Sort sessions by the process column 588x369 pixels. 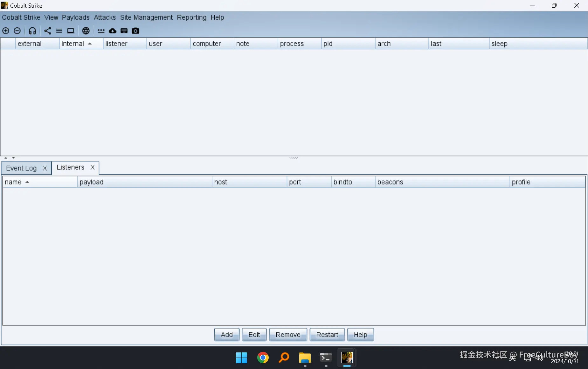tap(300, 44)
